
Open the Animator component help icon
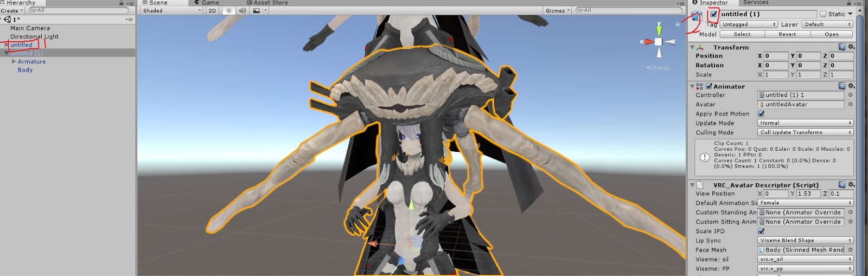tap(842, 86)
